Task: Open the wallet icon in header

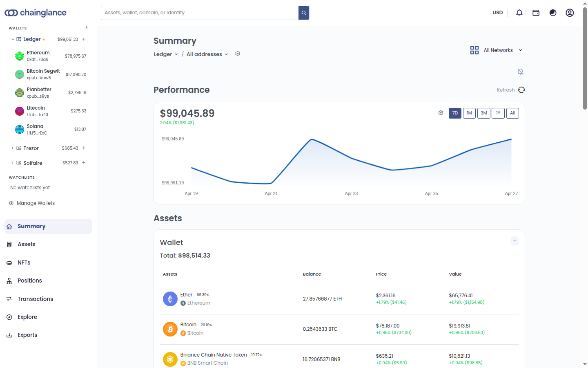Action: tap(536, 13)
